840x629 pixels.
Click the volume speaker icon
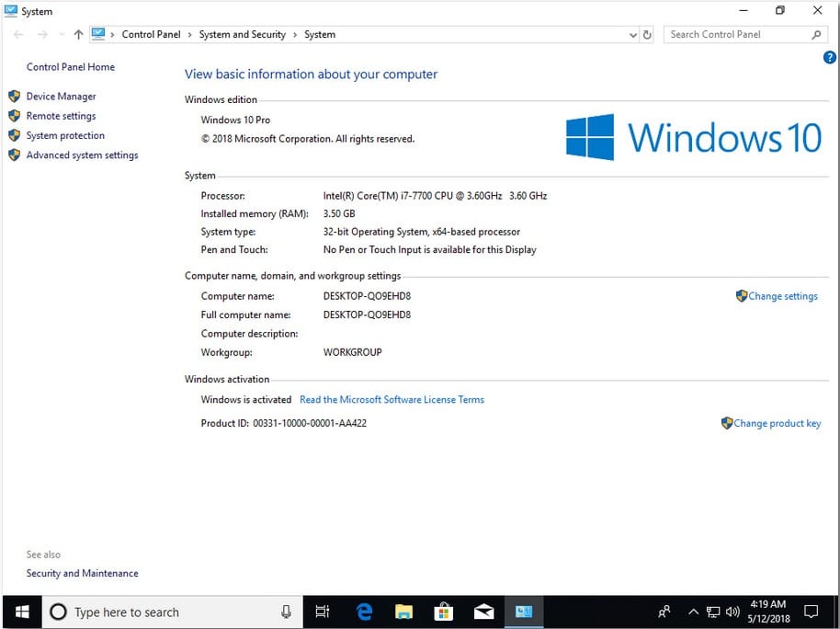click(x=732, y=612)
